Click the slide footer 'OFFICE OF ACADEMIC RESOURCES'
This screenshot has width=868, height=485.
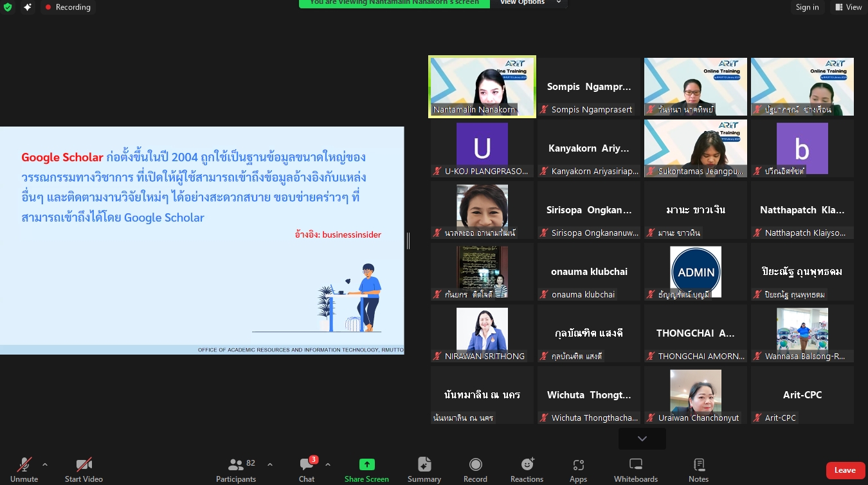300,350
